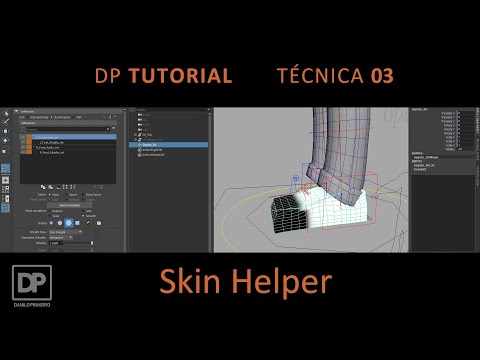Select the highlighted mesh row in Outliner
480x360 pixels.
(x=169, y=145)
